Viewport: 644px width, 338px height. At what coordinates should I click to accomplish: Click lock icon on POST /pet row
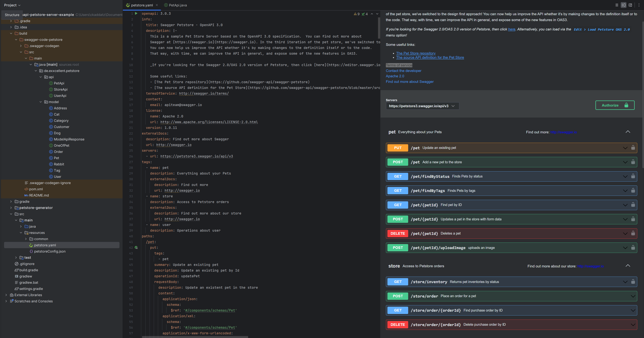click(x=633, y=162)
